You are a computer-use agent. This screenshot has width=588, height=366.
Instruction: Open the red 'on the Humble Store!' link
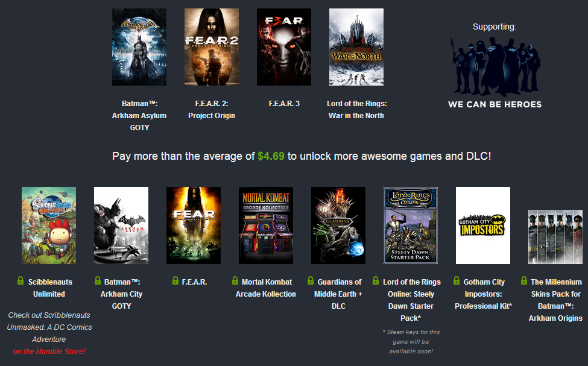[49, 351]
